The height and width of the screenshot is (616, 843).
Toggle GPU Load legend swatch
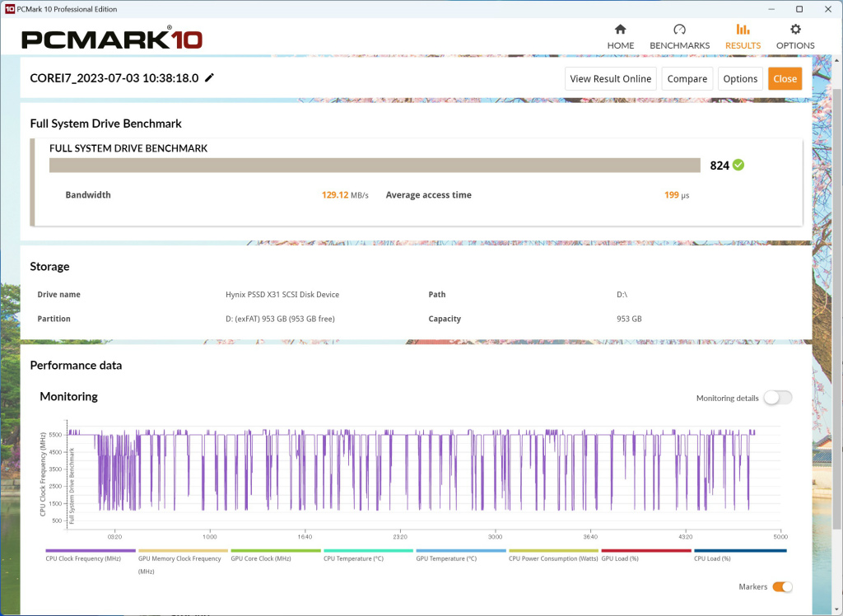pos(646,550)
